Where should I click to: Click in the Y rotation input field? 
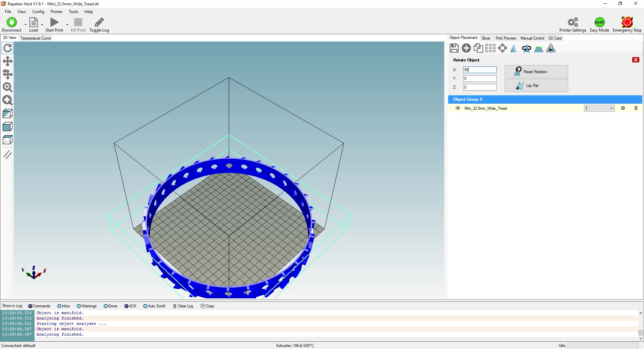tap(480, 79)
